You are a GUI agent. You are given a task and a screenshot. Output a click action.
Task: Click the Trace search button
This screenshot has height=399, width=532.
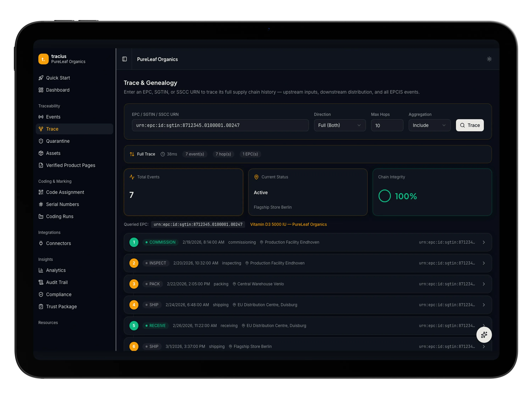point(469,125)
